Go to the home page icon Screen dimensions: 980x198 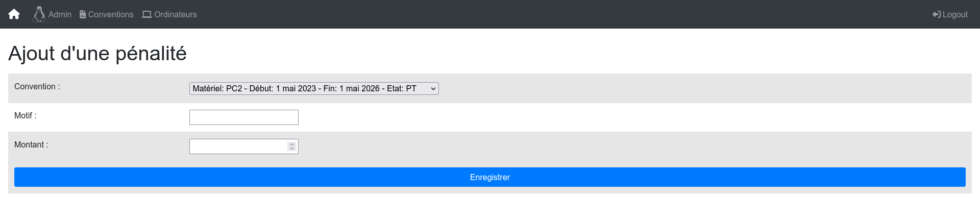point(14,14)
